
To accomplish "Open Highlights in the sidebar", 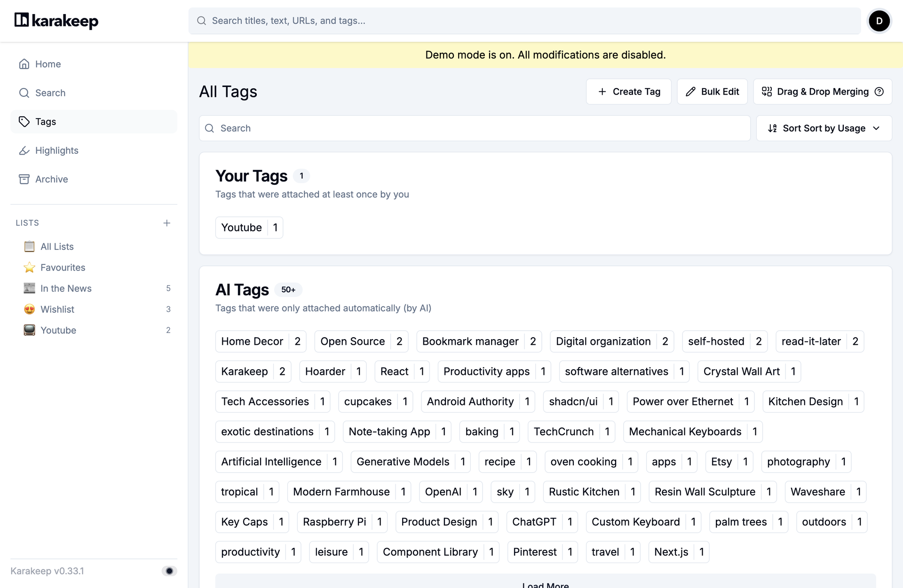I will click(94, 151).
